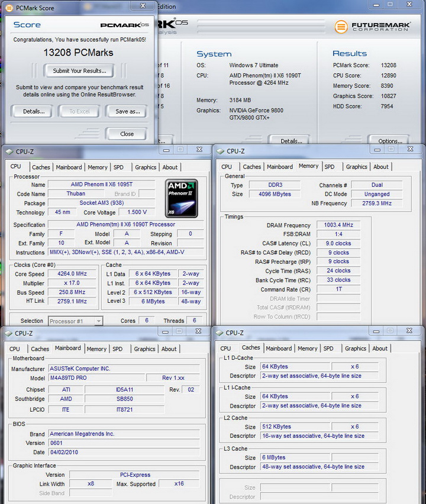The height and width of the screenshot is (504, 426).
Task: Open Options in the PCMark05 Results panel
Action: tap(390, 140)
